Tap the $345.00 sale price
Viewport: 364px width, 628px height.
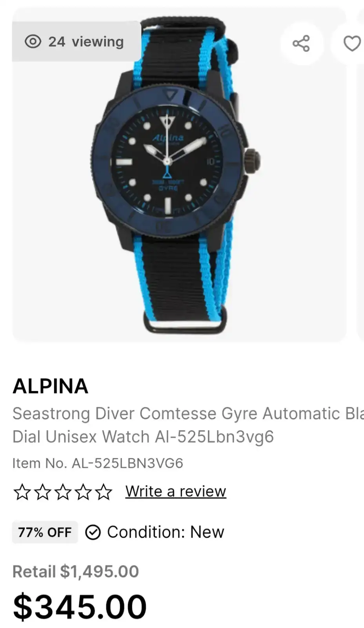tap(80, 607)
